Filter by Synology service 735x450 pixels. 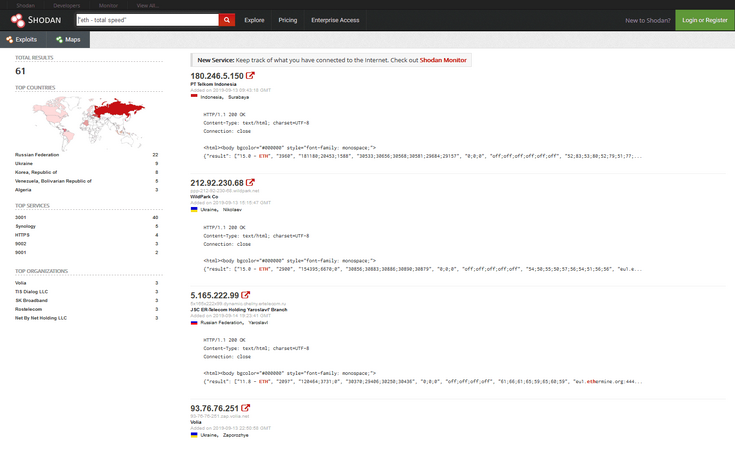(x=25, y=226)
